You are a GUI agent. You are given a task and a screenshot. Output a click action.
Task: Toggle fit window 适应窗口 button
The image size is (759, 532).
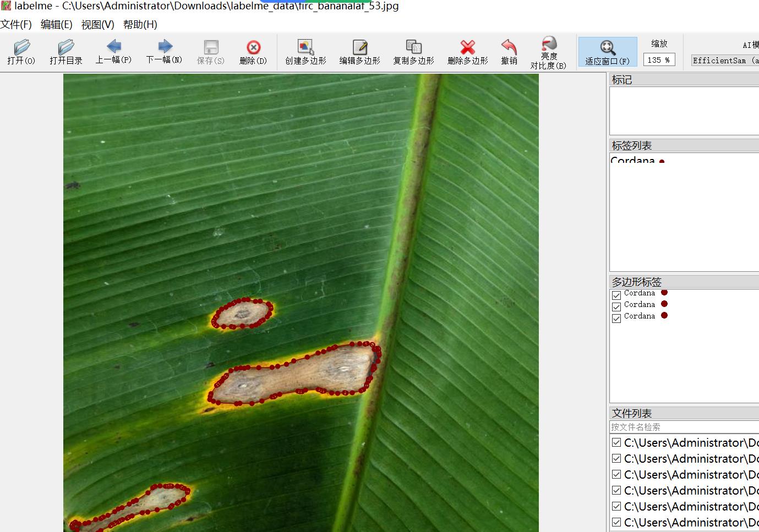pyautogui.click(x=607, y=52)
